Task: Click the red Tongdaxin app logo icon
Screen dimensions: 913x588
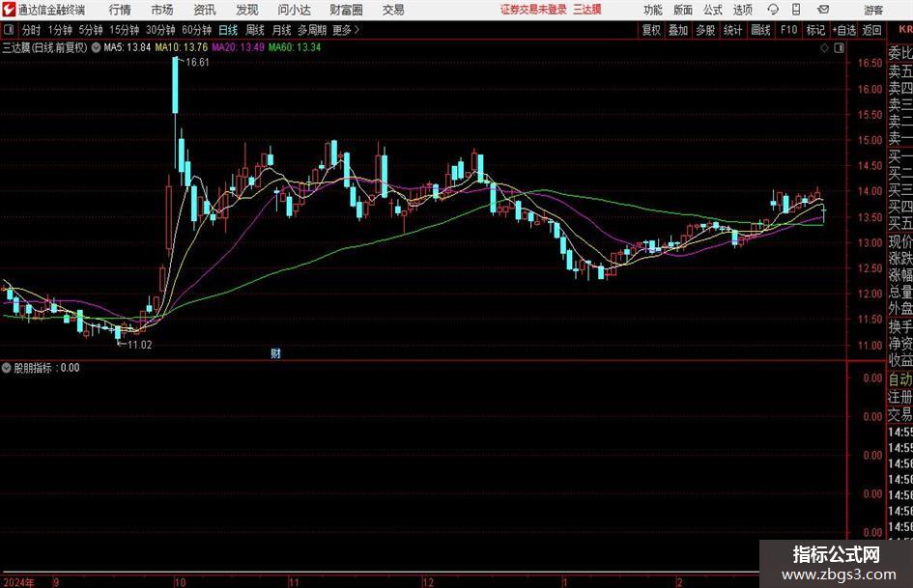Action: (x=9, y=10)
